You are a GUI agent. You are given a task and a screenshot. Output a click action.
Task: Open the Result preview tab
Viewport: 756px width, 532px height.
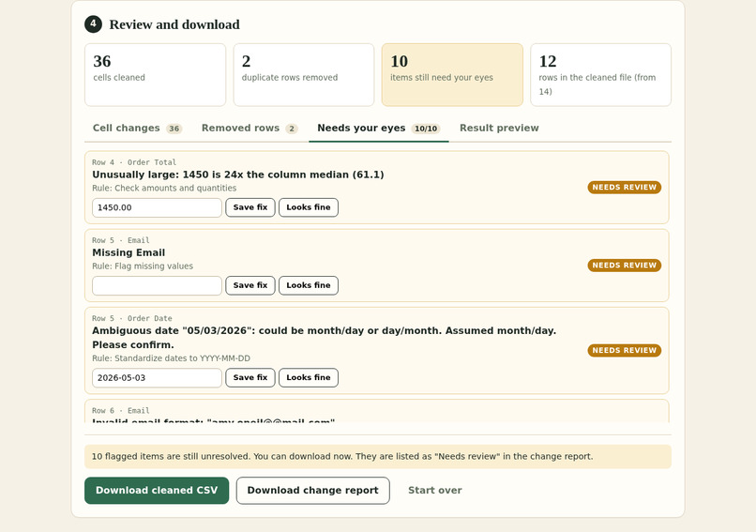point(499,129)
